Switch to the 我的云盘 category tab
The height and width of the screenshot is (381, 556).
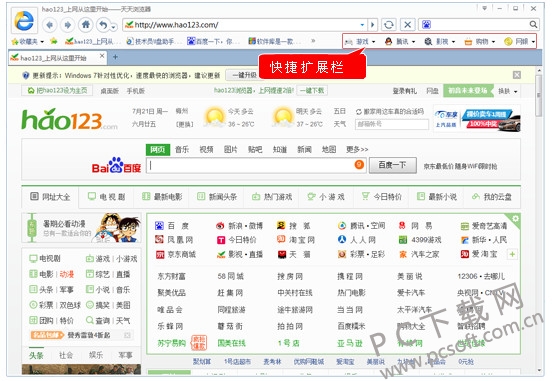pos(492,197)
